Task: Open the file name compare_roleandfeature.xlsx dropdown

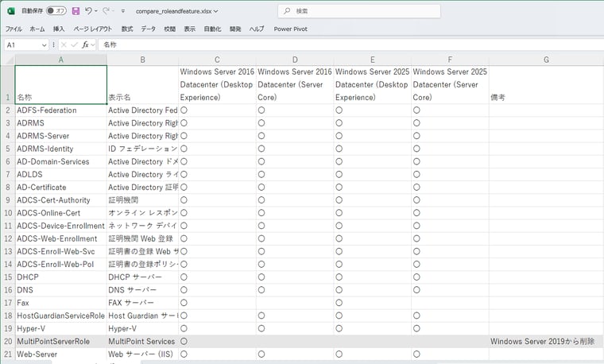Action: point(215,12)
